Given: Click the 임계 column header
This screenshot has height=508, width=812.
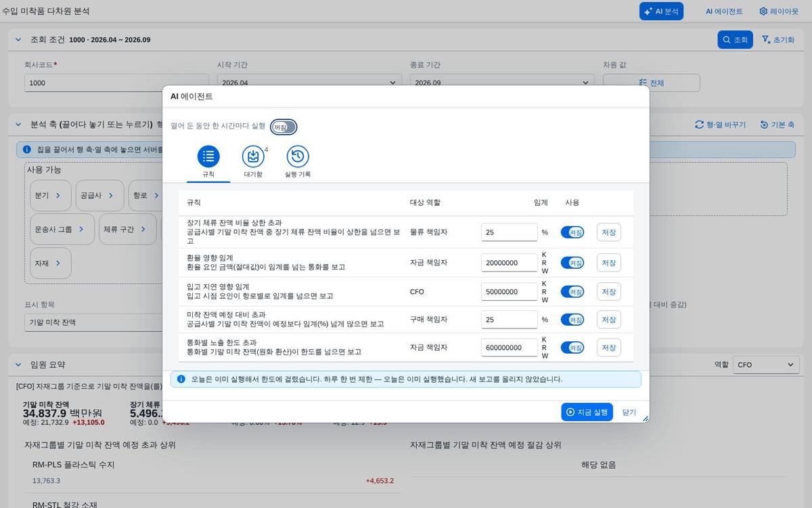Looking at the screenshot, I should point(541,203).
